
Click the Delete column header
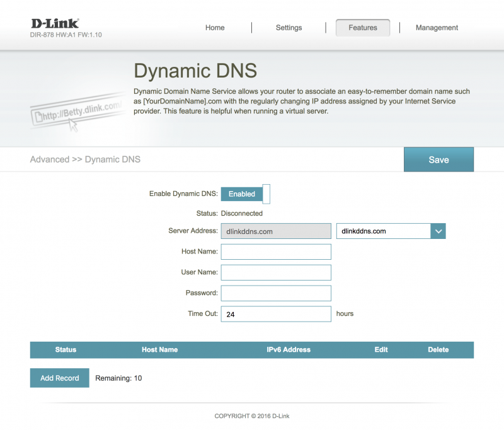click(438, 349)
